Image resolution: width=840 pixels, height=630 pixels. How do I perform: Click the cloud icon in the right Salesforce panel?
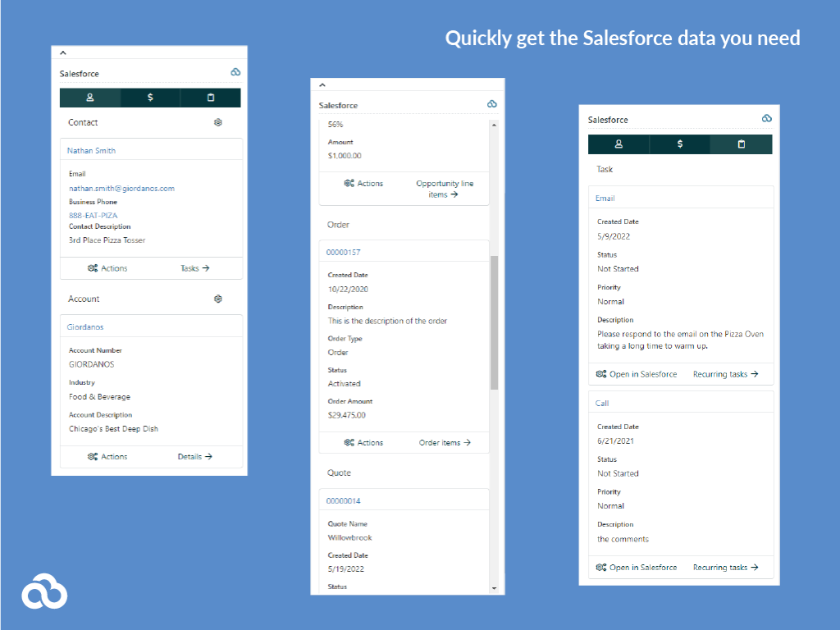[x=766, y=119]
